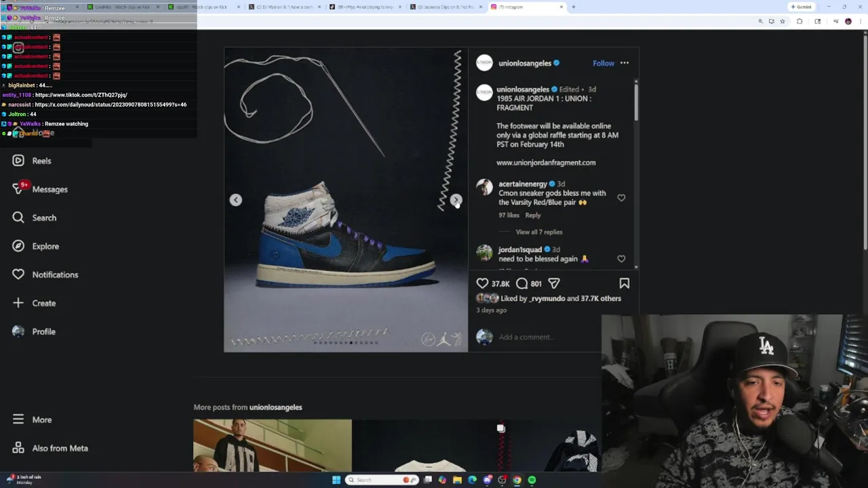Open the tiktok.com link in chat overlay
This screenshot has width=868, height=488.
(81, 95)
